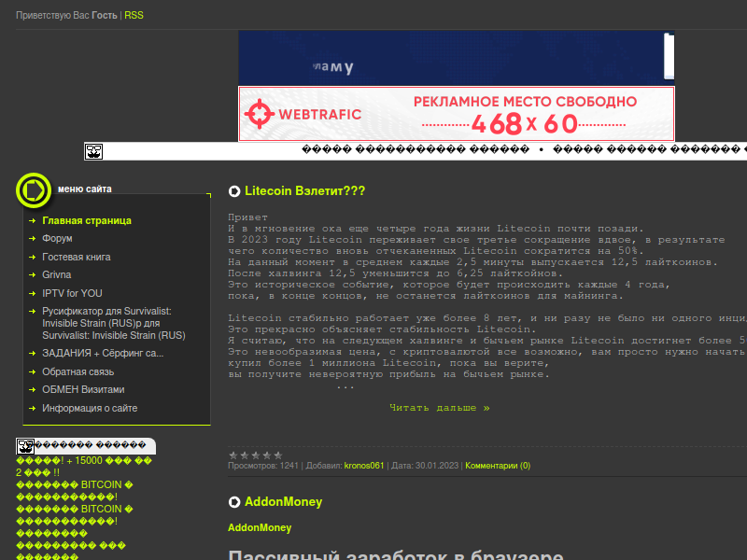The height and width of the screenshot is (560, 747).
Task: Click the arrow bullet beside Главная страница
Action: click(33, 221)
